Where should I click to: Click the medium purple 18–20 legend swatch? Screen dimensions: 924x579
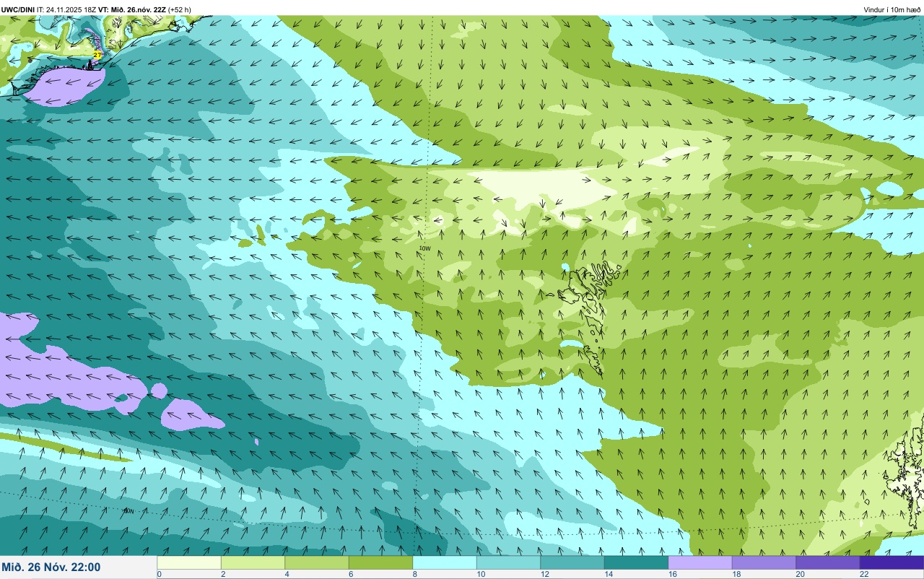pos(764,562)
